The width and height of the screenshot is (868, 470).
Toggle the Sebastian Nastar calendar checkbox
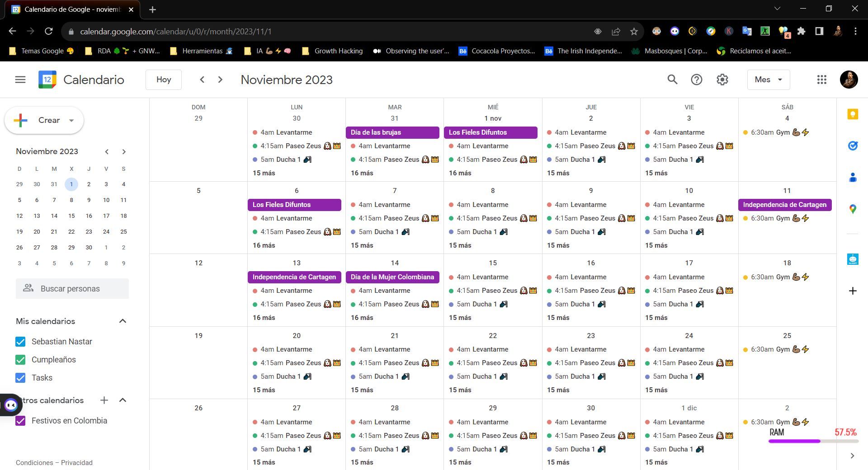pyautogui.click(x=20, y=342)
